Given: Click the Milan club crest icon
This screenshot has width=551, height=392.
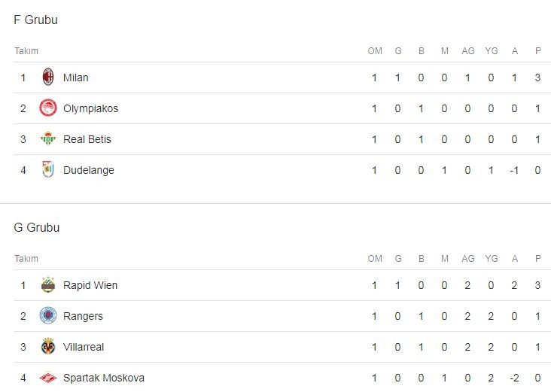Looking at the screenshot, I should (48, 77).
